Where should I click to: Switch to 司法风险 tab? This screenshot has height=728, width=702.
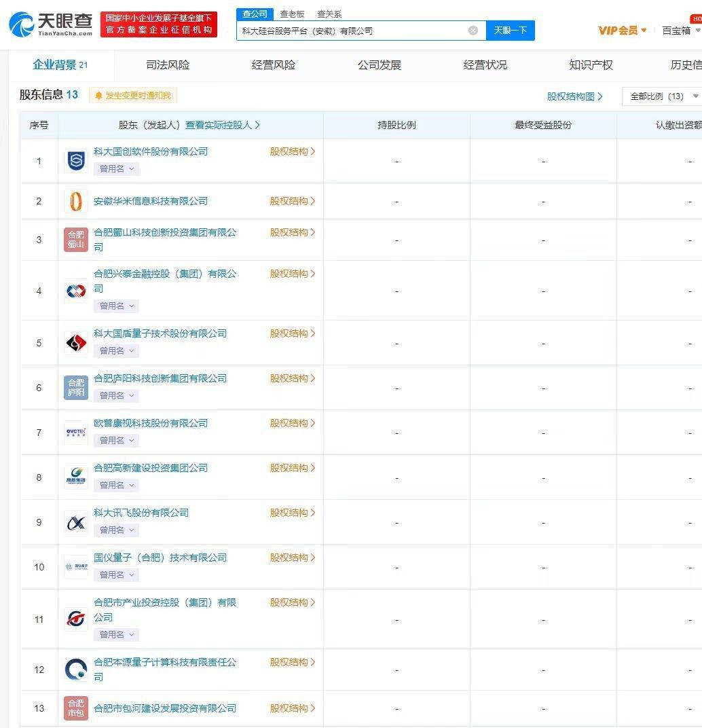tap(166, 65)
